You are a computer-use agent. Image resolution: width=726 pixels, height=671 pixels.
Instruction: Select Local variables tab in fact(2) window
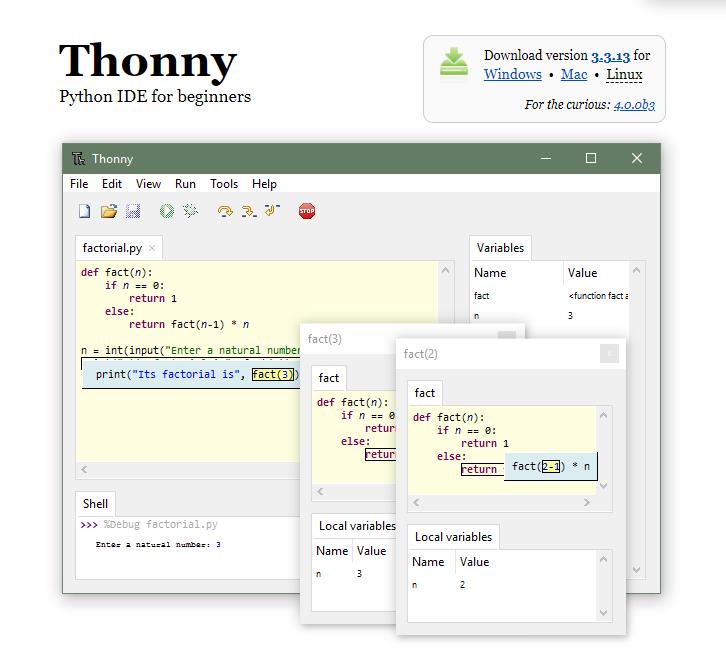453,537
